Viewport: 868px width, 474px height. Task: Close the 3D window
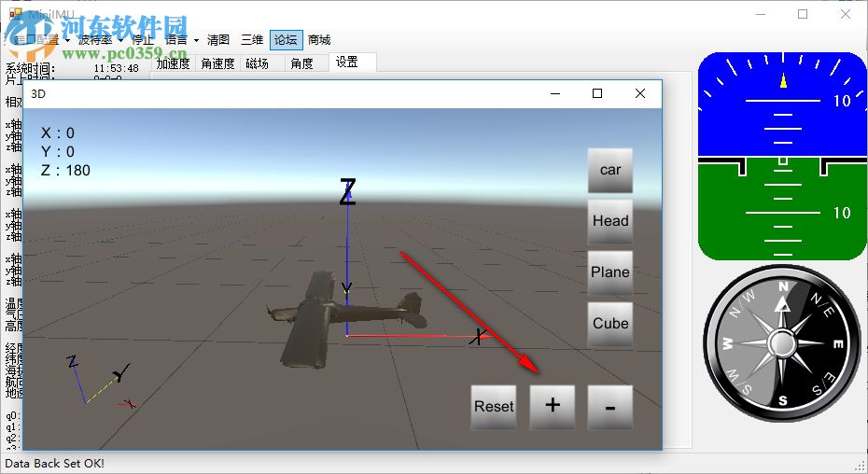point(640,93)
